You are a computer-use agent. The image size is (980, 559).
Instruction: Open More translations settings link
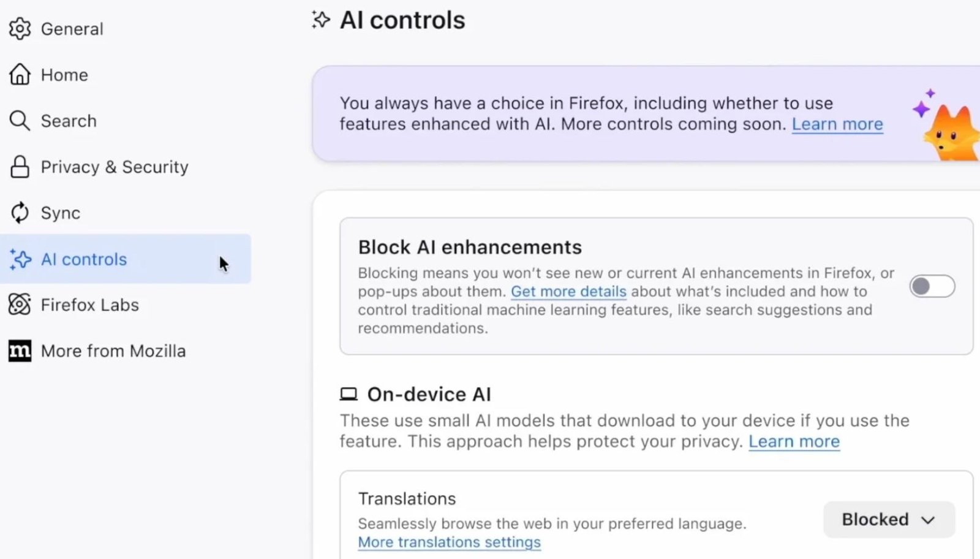(x=449, y=542)
